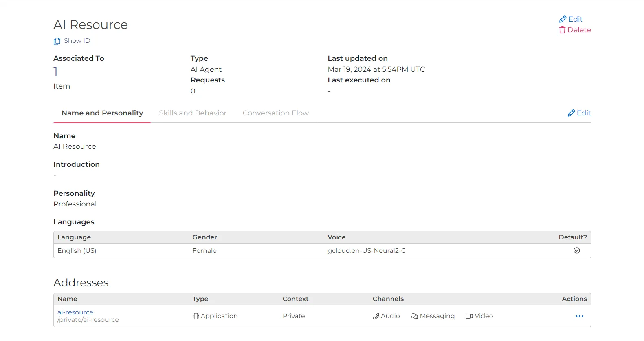Image resolution: width=644 pixels, height=341 pixels.
Task: Click the gcloud.en-US-Neural2-C voice cell
Action: click(367, 250)
